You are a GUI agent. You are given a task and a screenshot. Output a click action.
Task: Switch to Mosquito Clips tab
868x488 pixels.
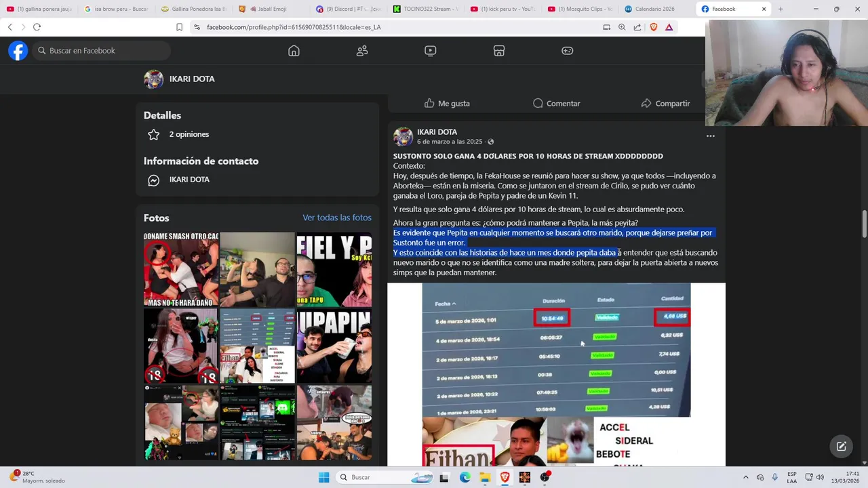pyautogui.click(x=580, y=9)
